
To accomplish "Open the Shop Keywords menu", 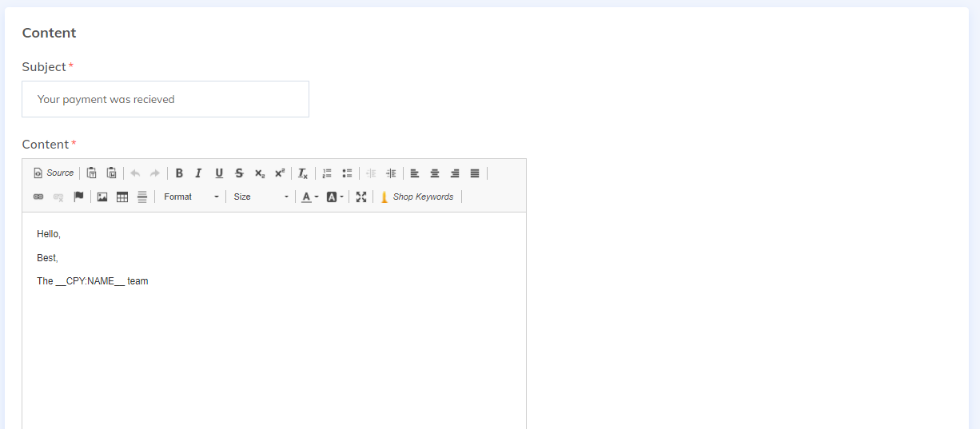I will coord(416,197).
